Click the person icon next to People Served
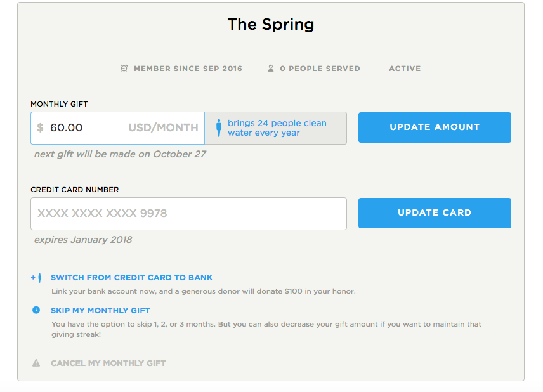 [x=271, y=69]
